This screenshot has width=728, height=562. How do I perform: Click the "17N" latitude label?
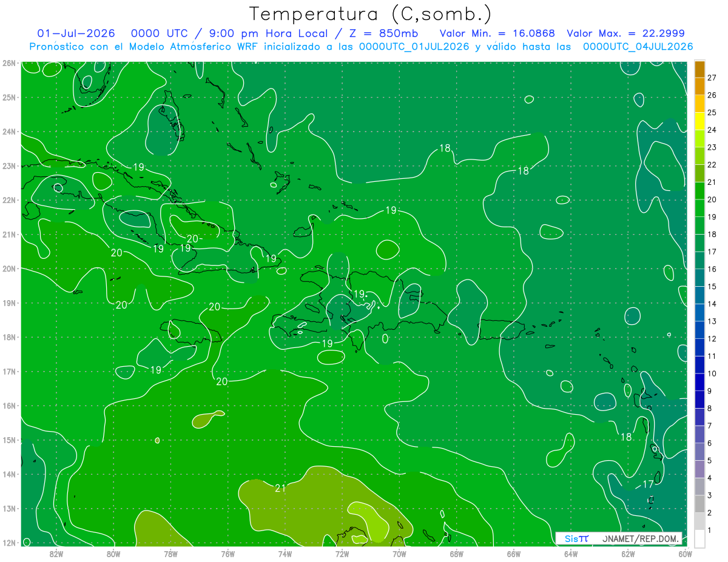coord(8,371)
